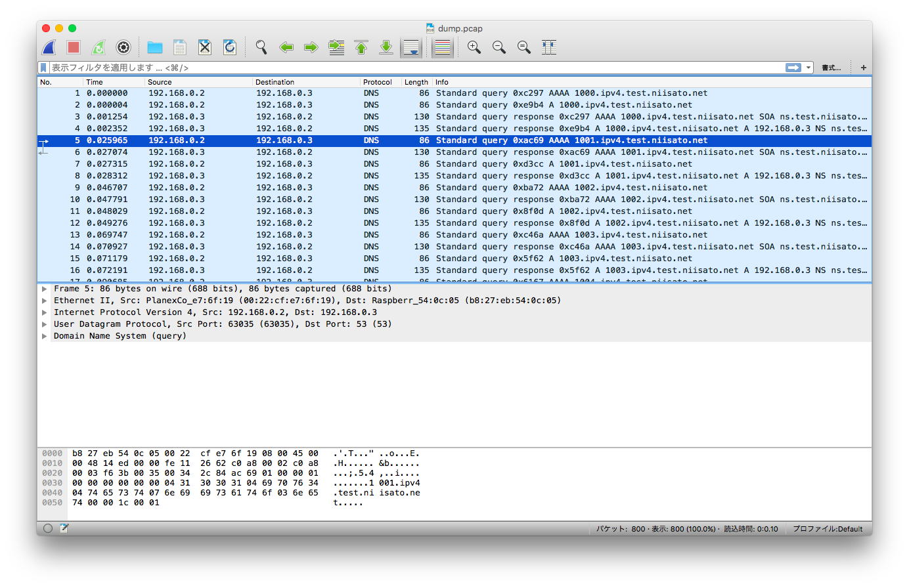Image resolution: width=909 pixels, height=588 pixels.
Task: Select packet 9, query 0xba72
Action: 454,188
